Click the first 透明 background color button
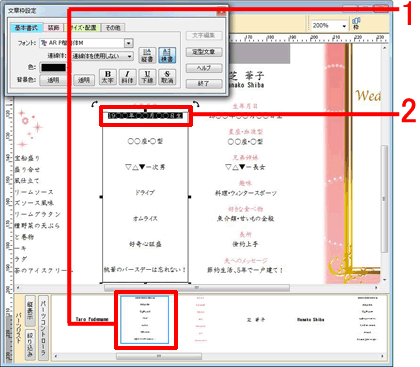The height and width of the screenshot is (367, 420). 53,80
